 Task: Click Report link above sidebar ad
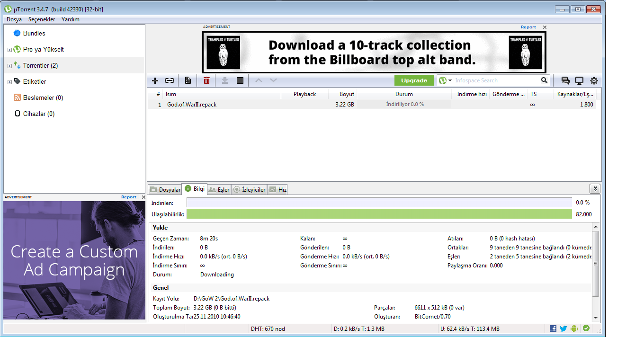point(129,197)
